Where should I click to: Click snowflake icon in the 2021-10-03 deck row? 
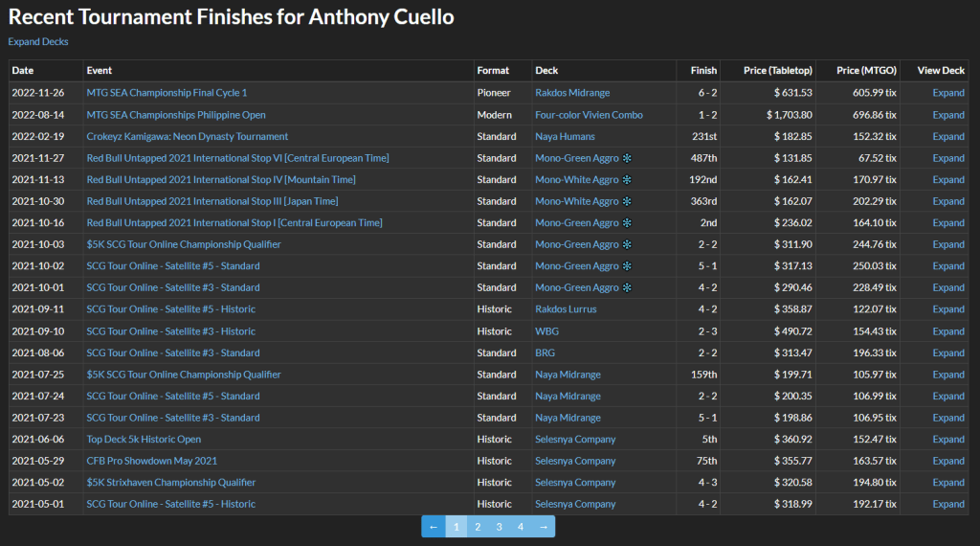point(627,244)
